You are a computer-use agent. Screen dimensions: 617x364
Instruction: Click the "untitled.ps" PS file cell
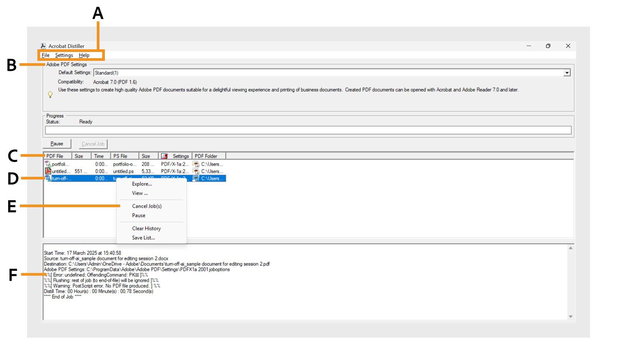pyautogui.click(x=123, y=171)
